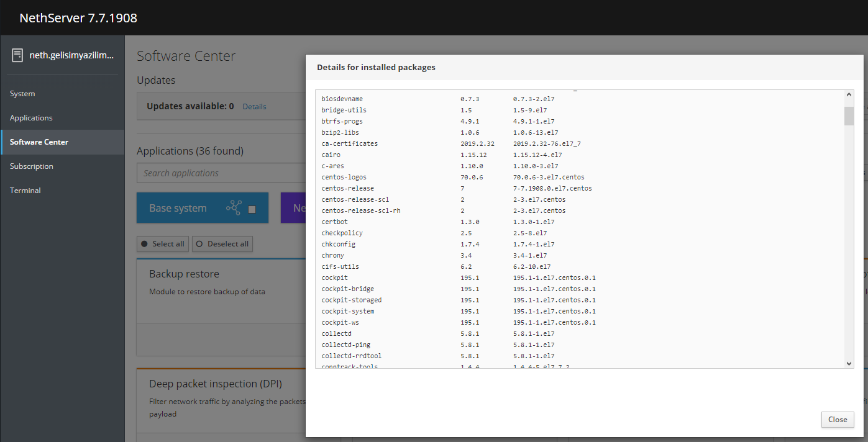Close the installed packages details dialog
Viewport: 868px width, 442px height.
pyautogui.click(x=837, y=420)
